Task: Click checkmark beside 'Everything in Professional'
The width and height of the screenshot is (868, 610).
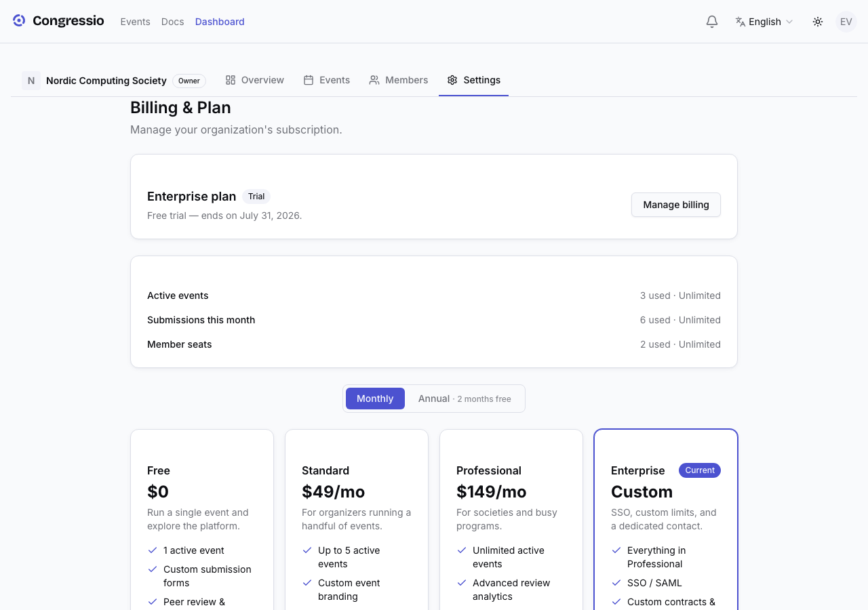Action: click(x=616, y=550)
